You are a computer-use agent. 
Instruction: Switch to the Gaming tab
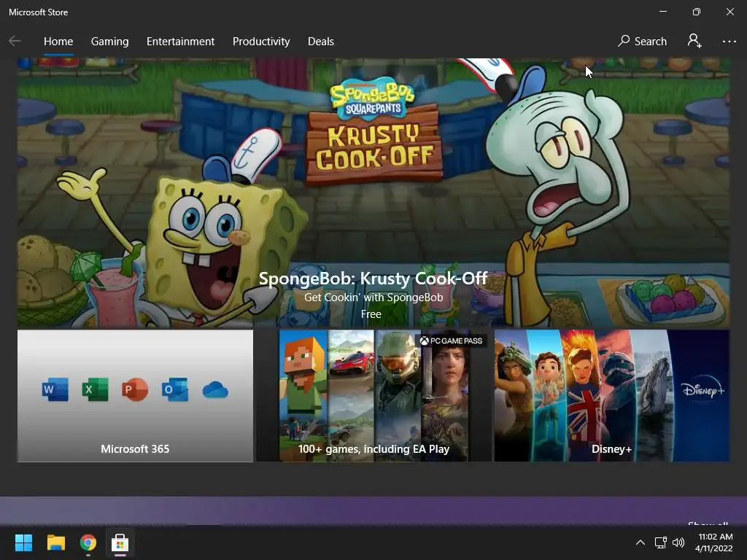point(109,42)
